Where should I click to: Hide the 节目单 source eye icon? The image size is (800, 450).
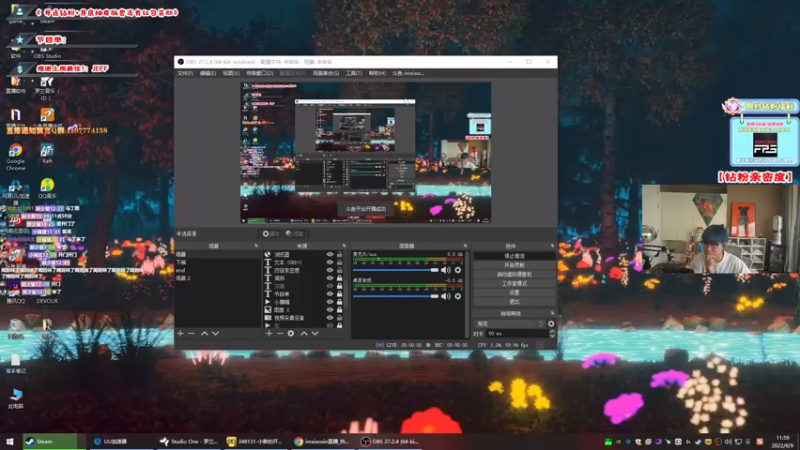330,294
